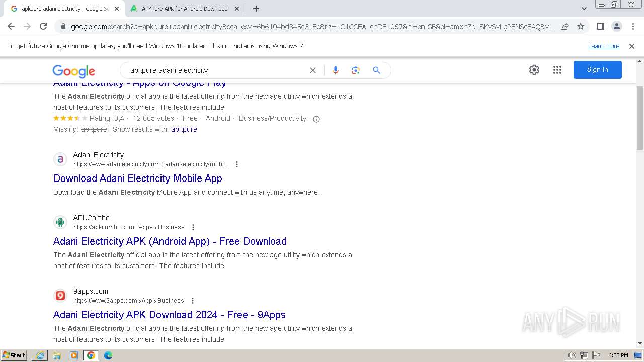Click 9apps.com site favicon
Image resolution: width=644 pixels, height=362 pixels.
[x=60, y=296]
